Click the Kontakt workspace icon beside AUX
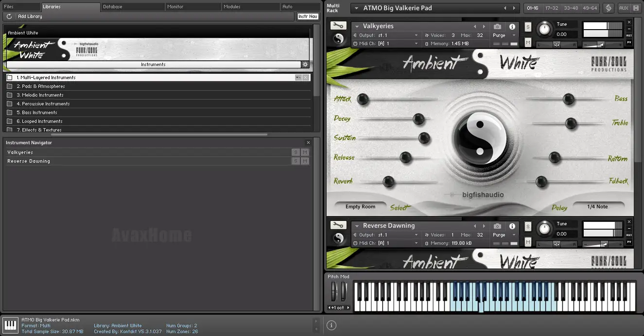 click(608, 8)
